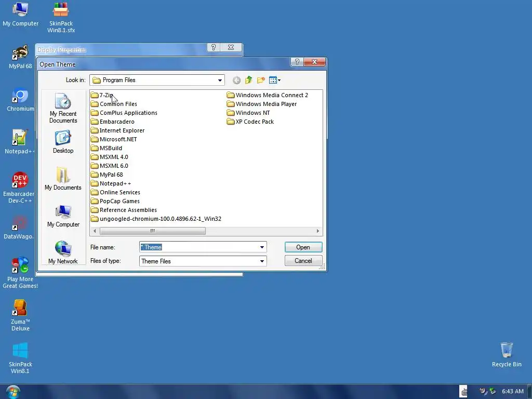Image resolution: width=532 pixels, height=399 pixels.
Task: Go to My Network in places bar
Action: (63, 252)
